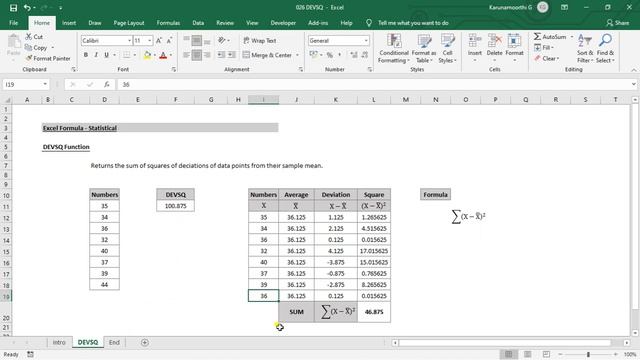Click the red font color button
640x360 pixels.
(x=163, y=55)
